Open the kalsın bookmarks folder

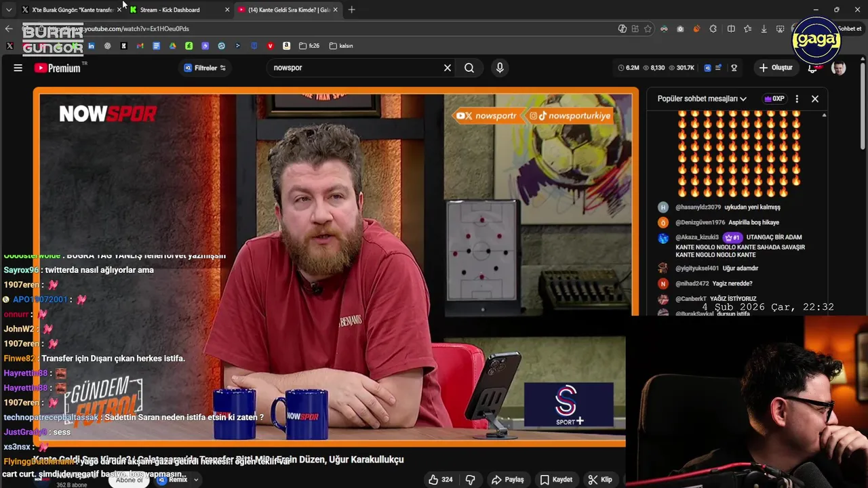pyautogui.click(x=341, y=46)
